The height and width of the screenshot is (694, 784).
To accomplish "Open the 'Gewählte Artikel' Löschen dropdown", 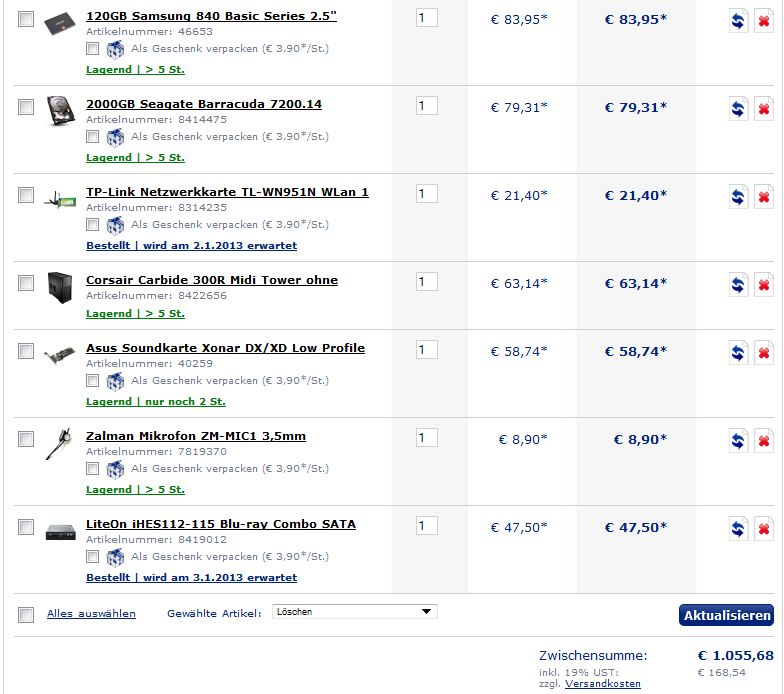I will [354, 612].
